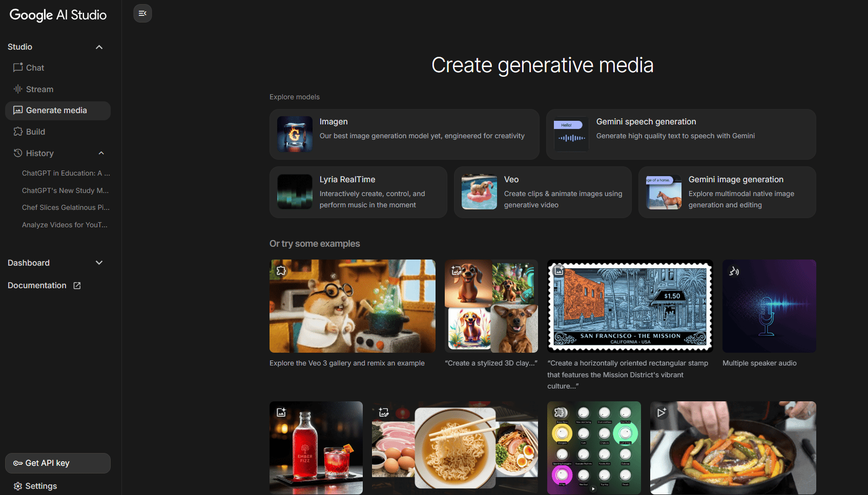Click the Veo model thumbnail icon
This screenshot has height=495, width=868.
(479, 192)
